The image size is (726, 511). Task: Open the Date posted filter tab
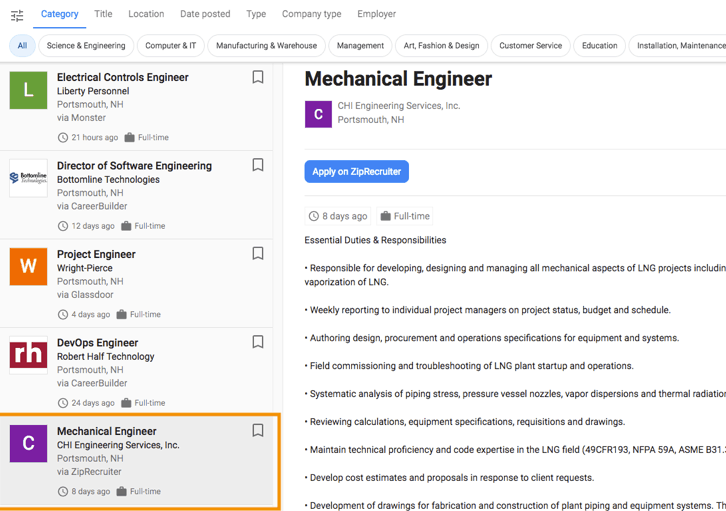[x=205, y=14]
